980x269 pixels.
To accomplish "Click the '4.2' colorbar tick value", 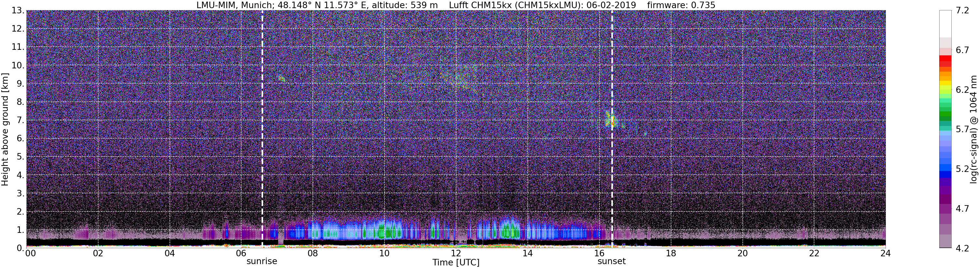I will [962, 248].
